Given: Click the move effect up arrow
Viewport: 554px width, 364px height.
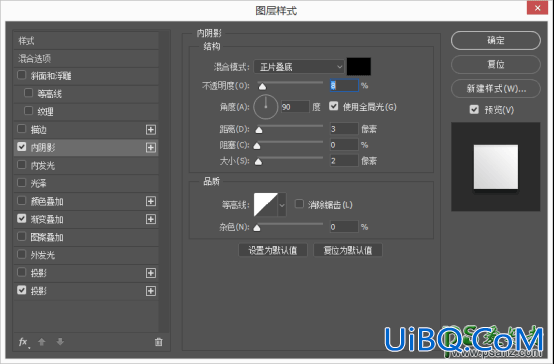Looking at the screenshot, I should (42, 342).
